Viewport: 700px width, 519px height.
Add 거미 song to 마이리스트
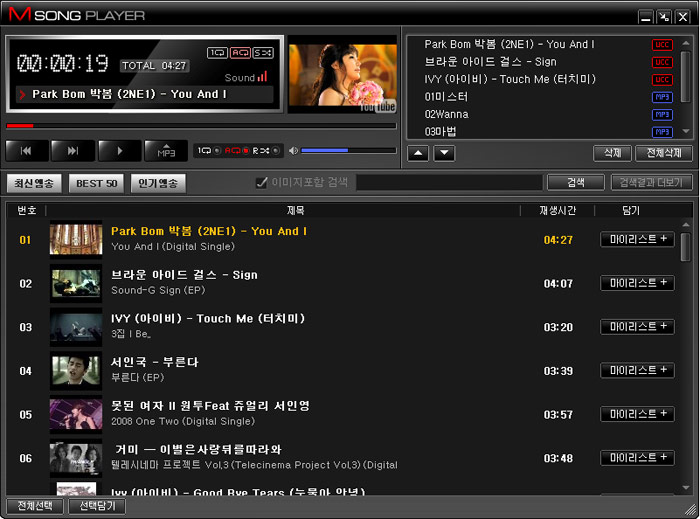tap(638, 458)
